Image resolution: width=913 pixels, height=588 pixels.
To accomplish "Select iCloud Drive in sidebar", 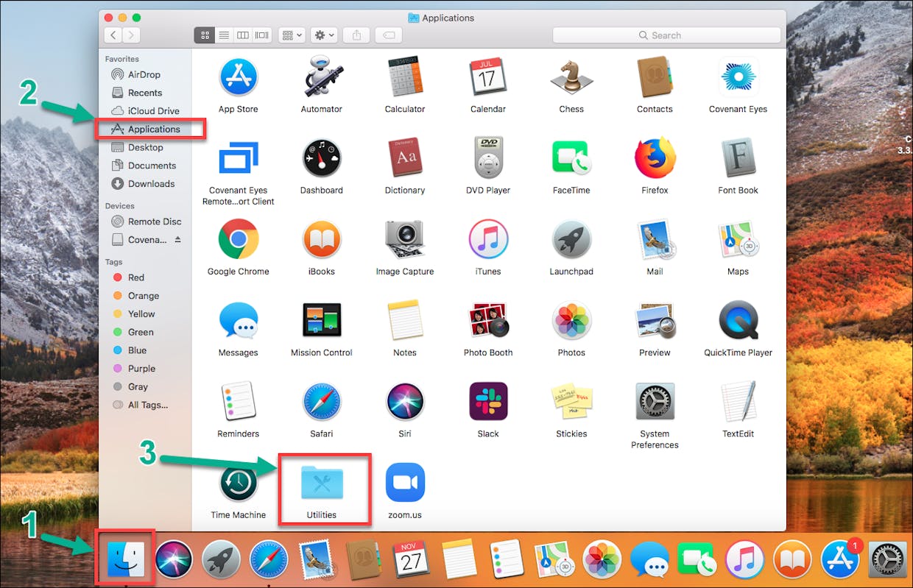I will pyautogui.click(x=153, y=110).
